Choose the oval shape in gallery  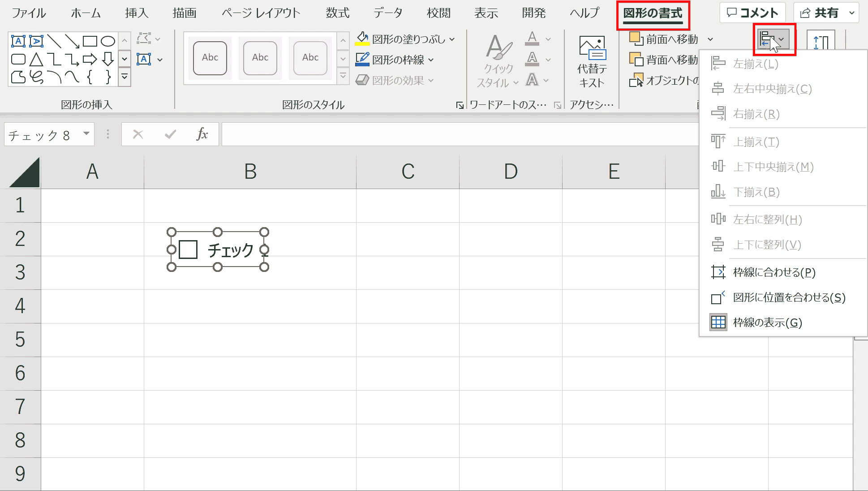(x=107, y=41)
